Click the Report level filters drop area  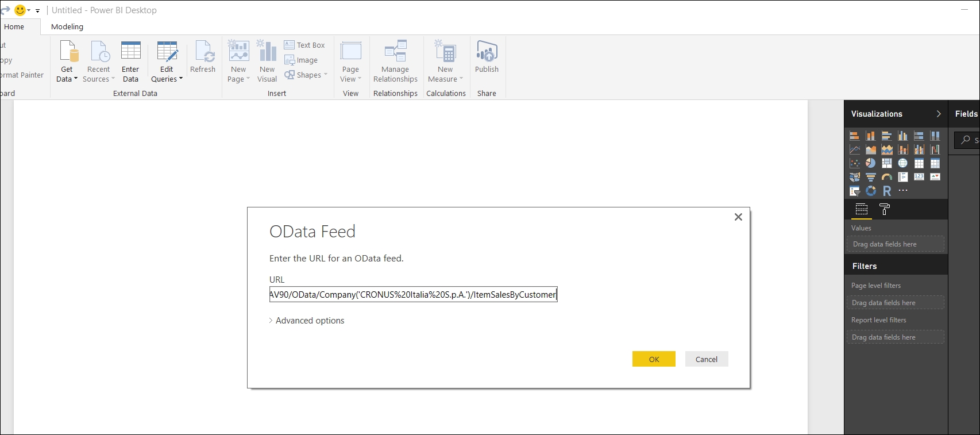(x=895, y=337)
